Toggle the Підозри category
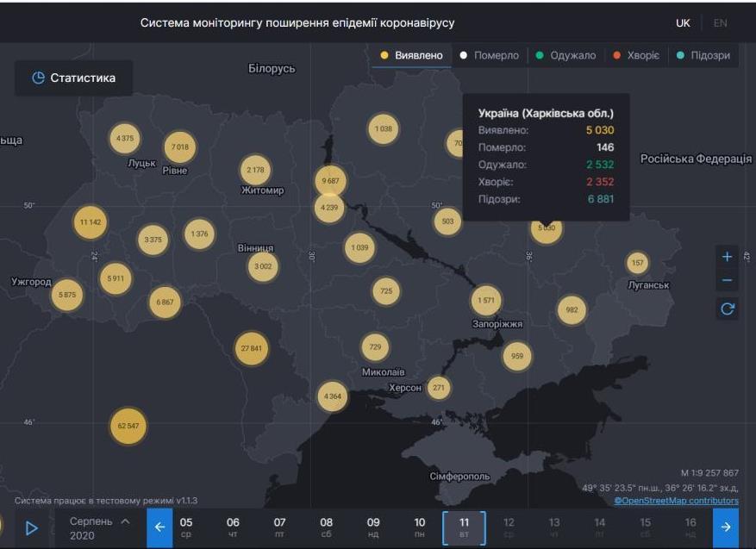Screen dimensions: 756x549 (703, 55)
